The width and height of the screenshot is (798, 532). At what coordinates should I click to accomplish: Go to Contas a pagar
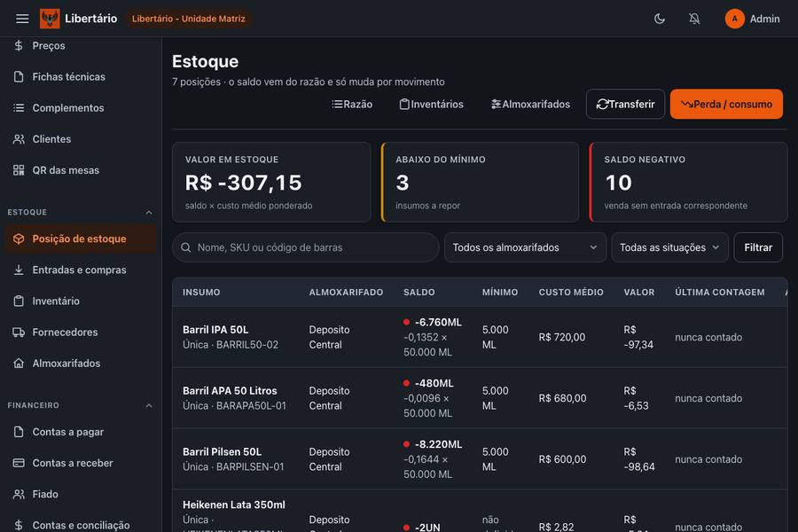click(81, 432)
